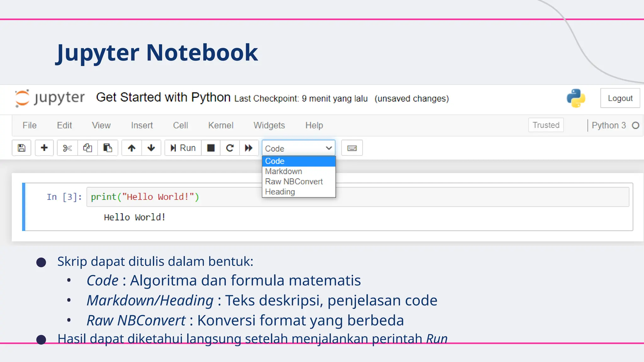
Task: Open the Widgets menu
Action: pos(269,125)
